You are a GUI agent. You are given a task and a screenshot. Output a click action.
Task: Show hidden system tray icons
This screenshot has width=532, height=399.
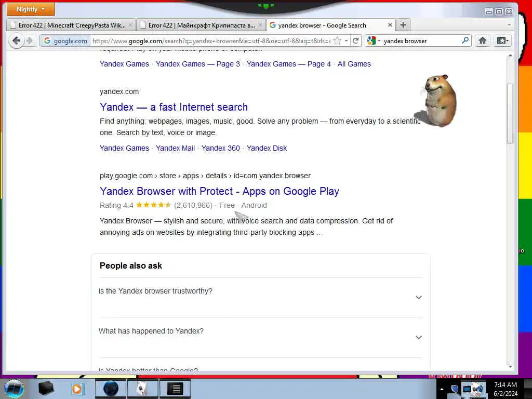point(442,389)
